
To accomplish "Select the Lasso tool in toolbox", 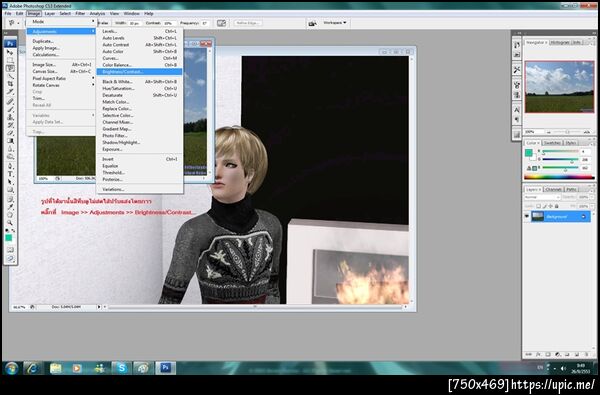I will (x=10, y=68).
